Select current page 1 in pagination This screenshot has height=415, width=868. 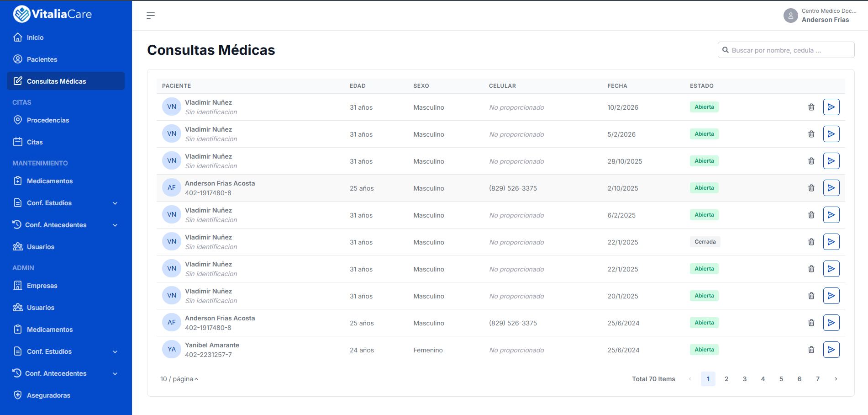[x=708, y=379]
